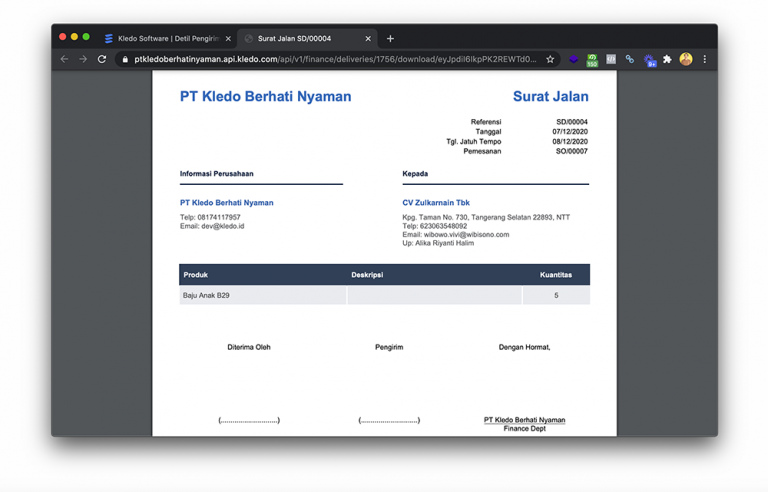Click the Pemesanan label

(x=482, y=151)
